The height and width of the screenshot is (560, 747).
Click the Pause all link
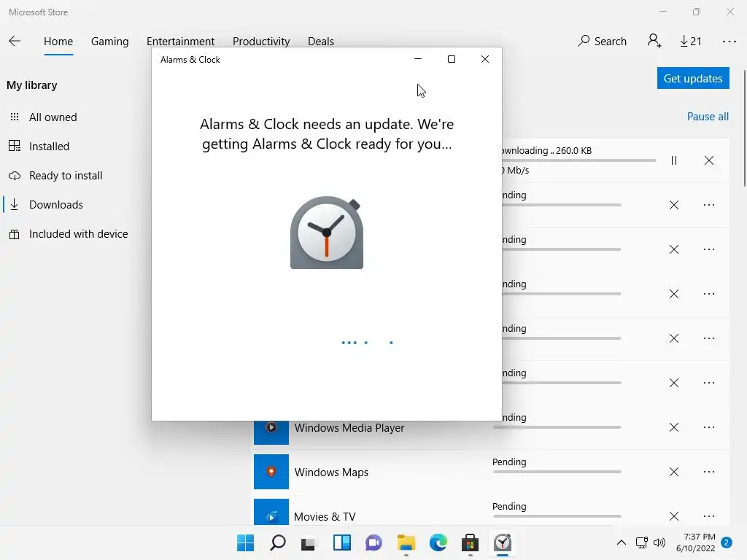(708, 117)
